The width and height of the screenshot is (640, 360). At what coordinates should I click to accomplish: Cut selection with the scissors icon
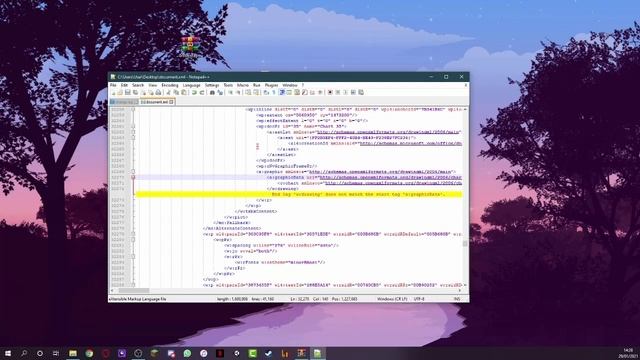(x=169, y=93)
